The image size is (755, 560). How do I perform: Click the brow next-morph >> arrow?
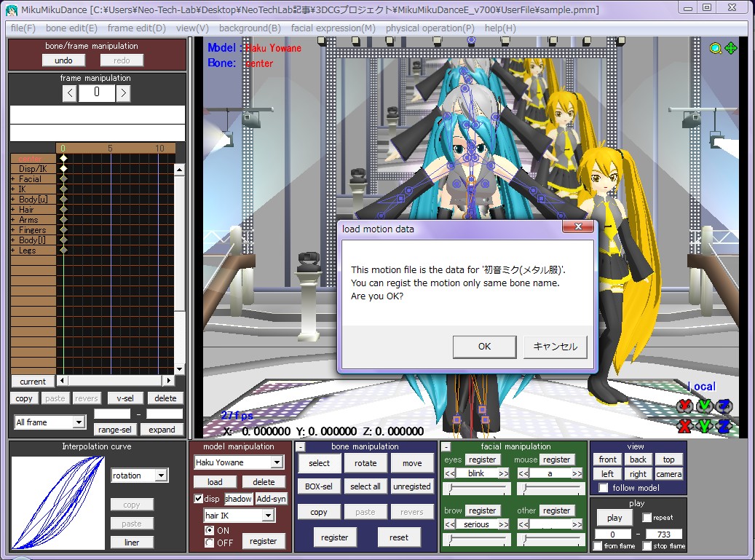pyautogui.click(x=504, y=524)
